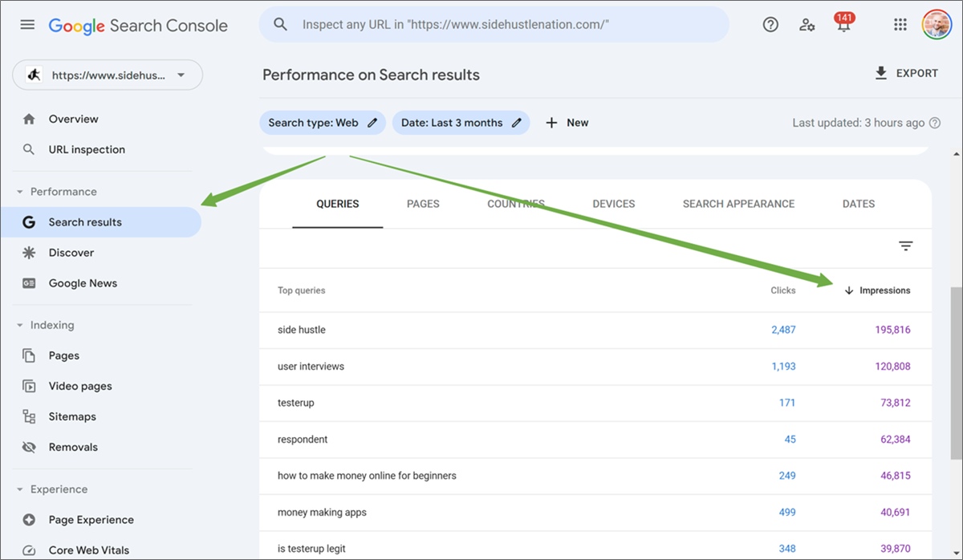Open user settings and permissions icon
The image size is (963, 560).
click(807, 25)
